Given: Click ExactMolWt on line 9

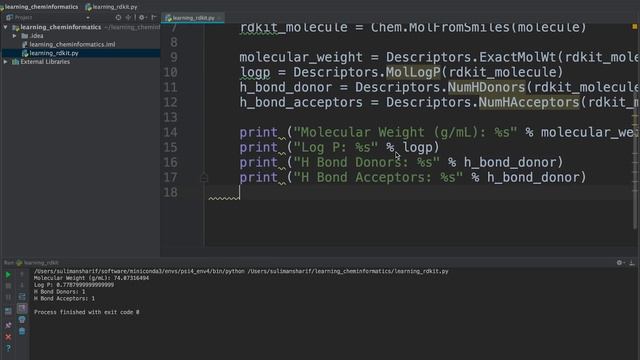Looking at the screenshot, I should (518, 58).
